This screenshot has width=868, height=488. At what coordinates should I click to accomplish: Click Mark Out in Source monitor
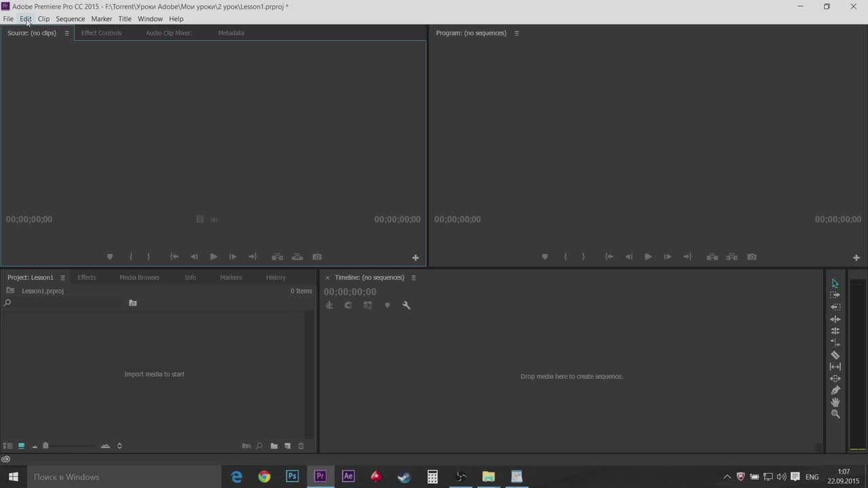[x=149, y=257]
